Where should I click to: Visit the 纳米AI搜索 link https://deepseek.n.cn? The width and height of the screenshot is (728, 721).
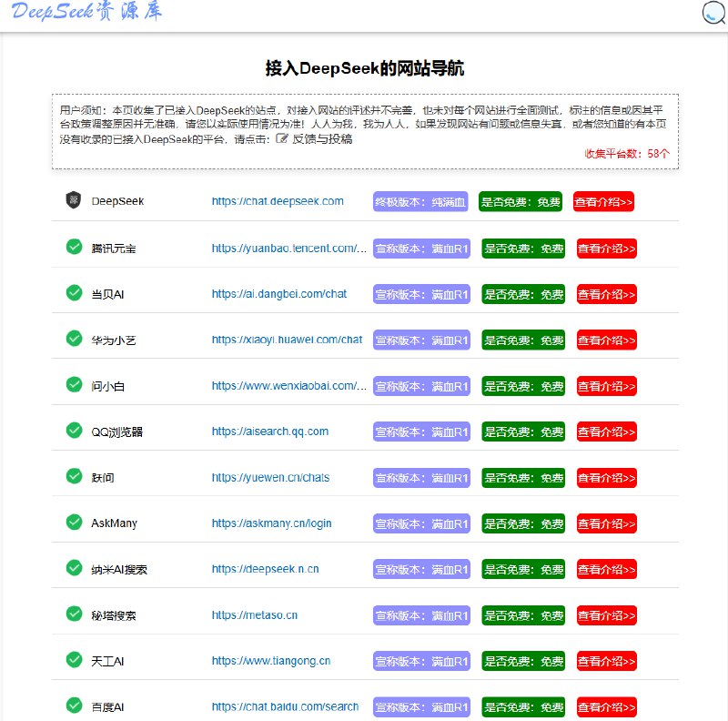tap(266, 568)
